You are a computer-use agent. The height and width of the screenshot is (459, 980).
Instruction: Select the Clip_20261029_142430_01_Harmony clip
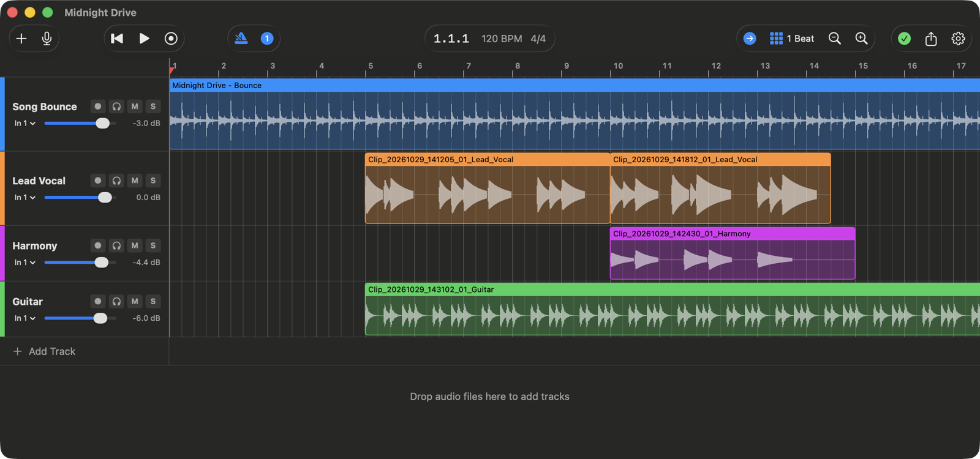(733, 253)
